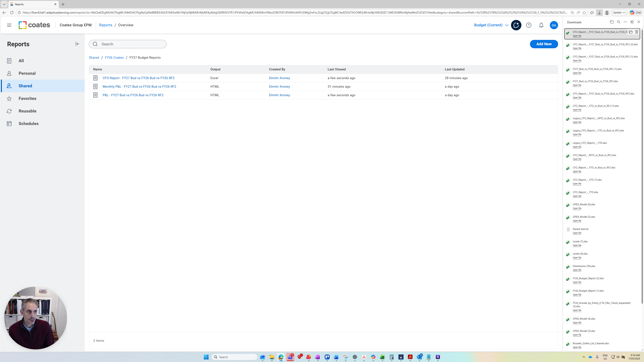
Task: Open the assistant chat bubble icon
Action: click(516, 25)
